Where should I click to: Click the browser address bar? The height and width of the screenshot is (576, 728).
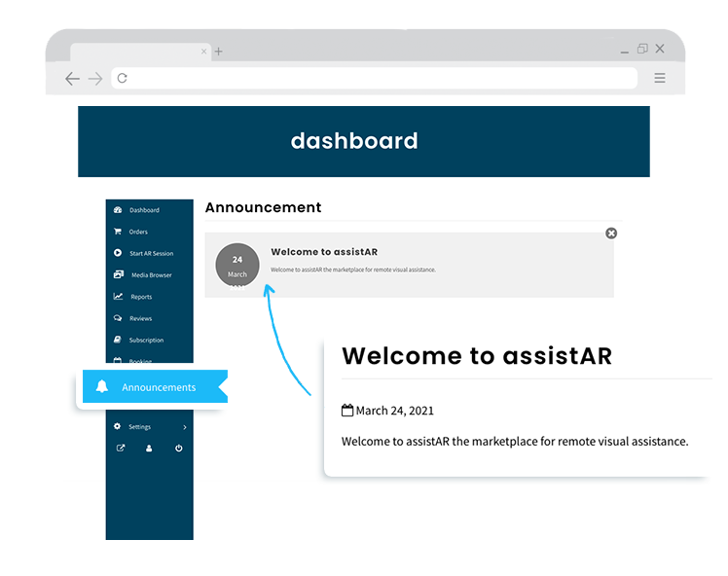tap(374, 78)
